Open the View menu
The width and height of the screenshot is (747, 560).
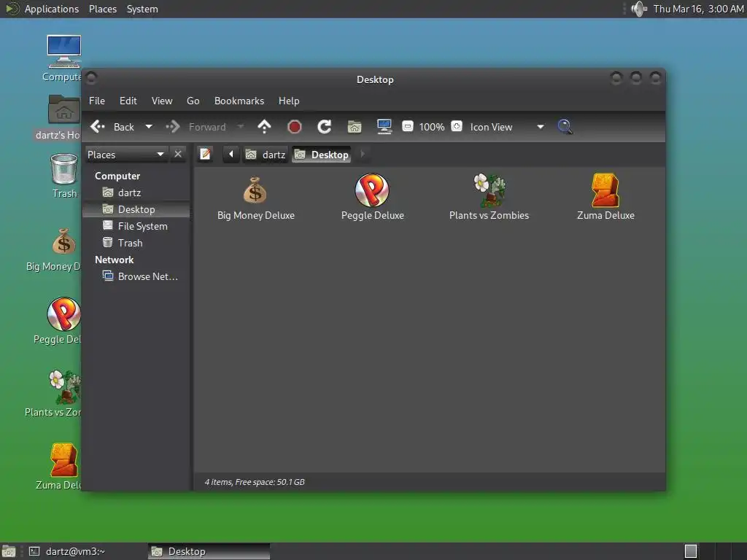click(x=162, y=101)
